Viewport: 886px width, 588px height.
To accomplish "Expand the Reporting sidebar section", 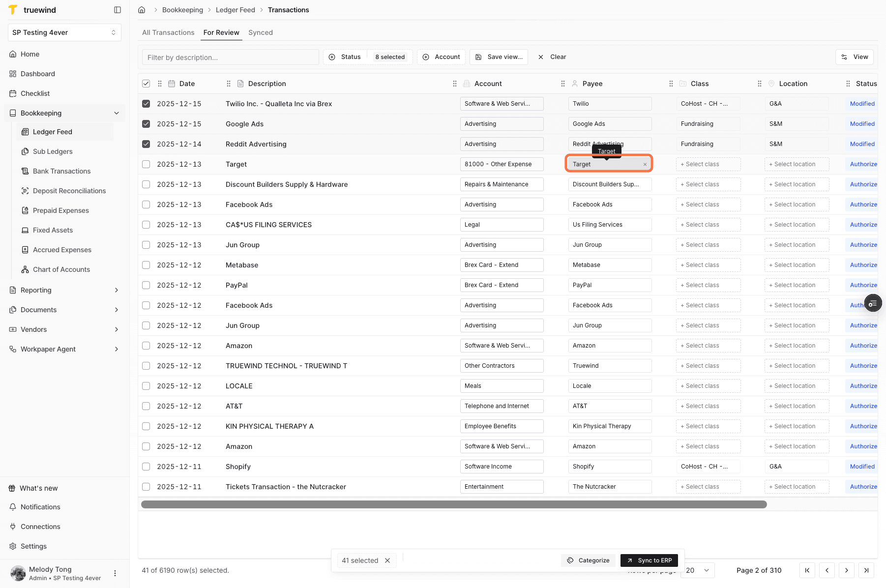I will [x=117, y=290].
